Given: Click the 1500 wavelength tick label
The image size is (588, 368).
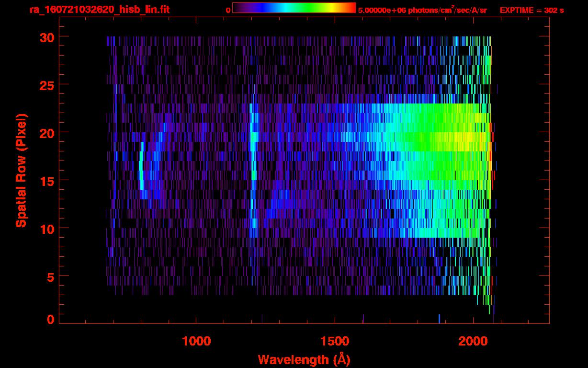Looking at the screenshot, I should tap(335, 341).
